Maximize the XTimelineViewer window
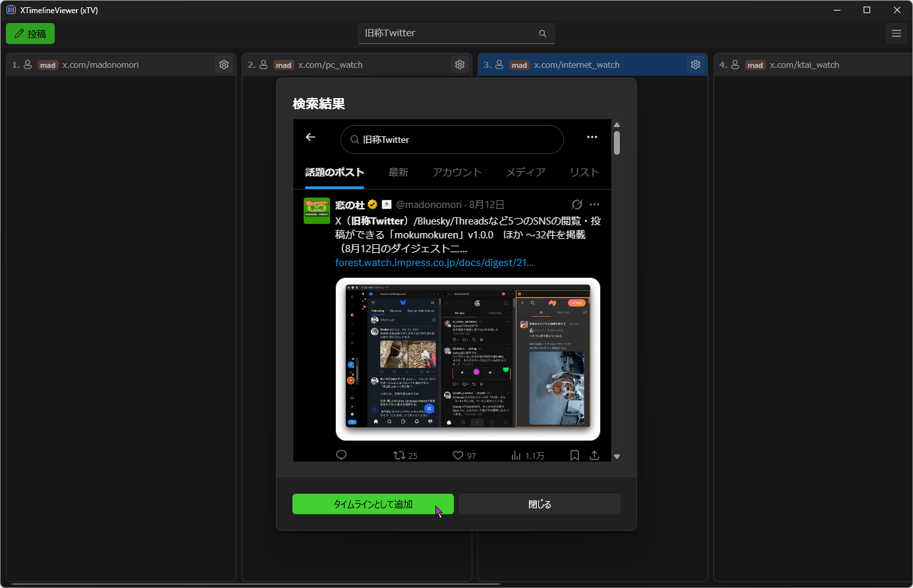The width and height of the screenshot is (913, 588). point(867,10)
